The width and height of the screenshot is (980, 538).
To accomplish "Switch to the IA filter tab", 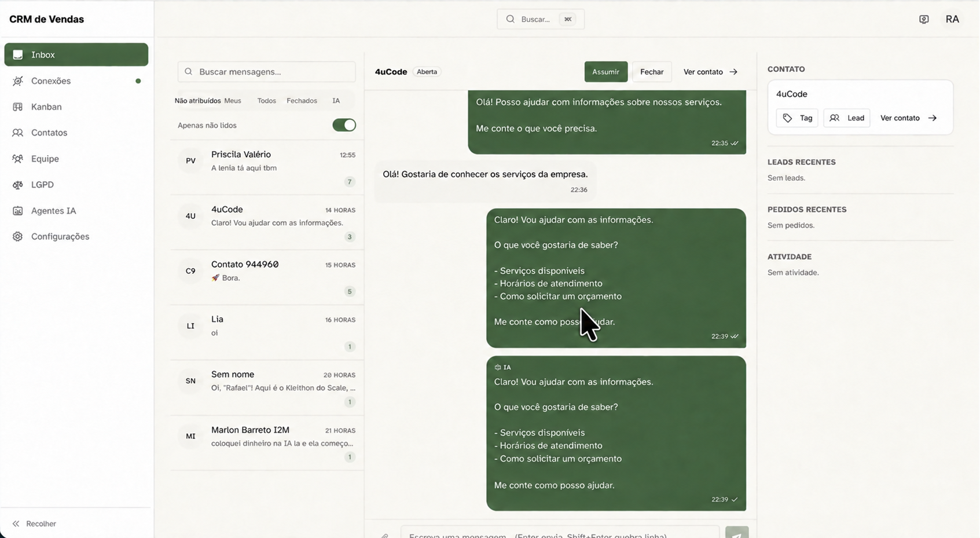I will pyautogui.click(x=336, y=101).
